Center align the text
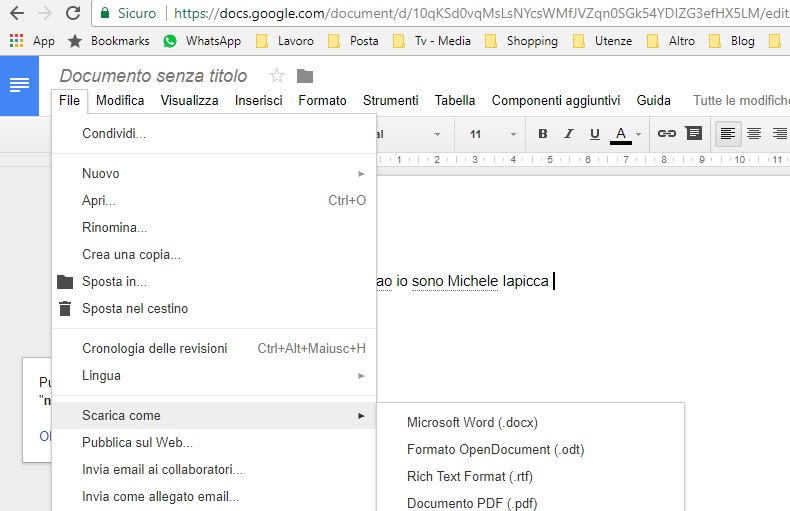790x511 pixels. pyautogui.click(x=754, y=134)
